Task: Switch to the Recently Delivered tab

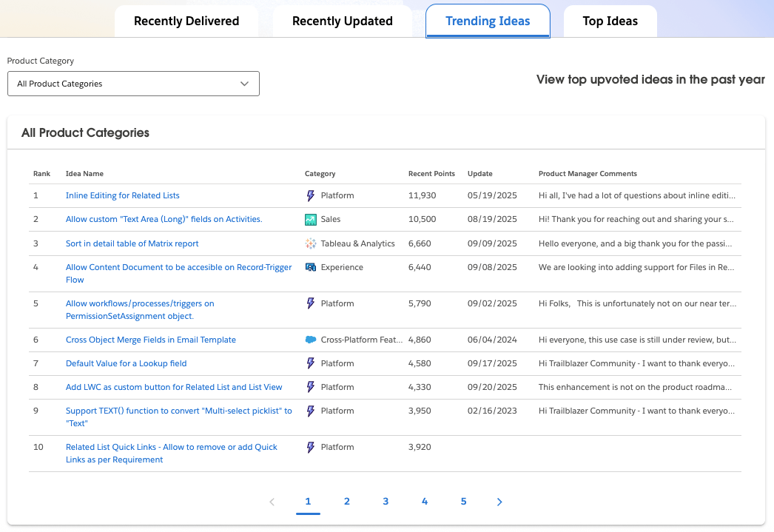Action: tap(186, 21)
